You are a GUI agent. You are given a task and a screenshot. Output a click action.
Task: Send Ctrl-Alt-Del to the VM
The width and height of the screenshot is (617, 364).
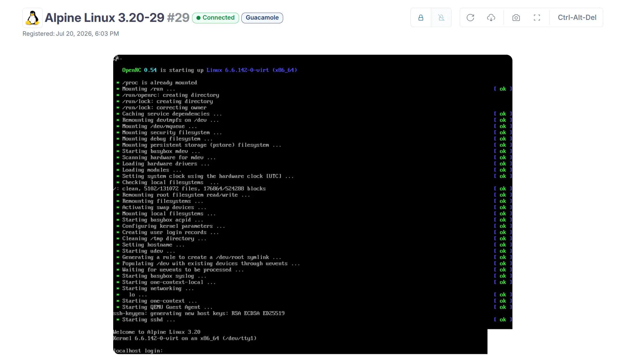[x=577, y=18]
